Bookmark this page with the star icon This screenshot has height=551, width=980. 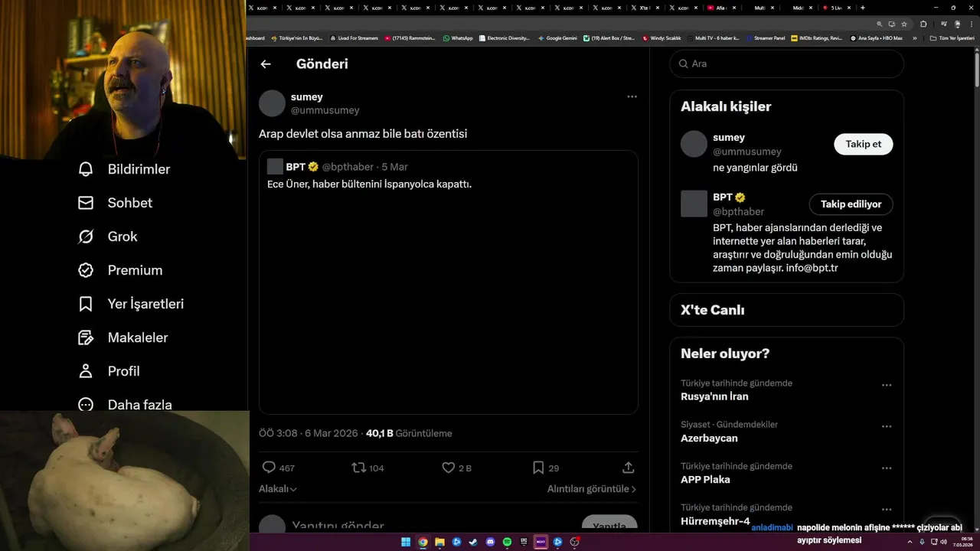click(904, 24)
